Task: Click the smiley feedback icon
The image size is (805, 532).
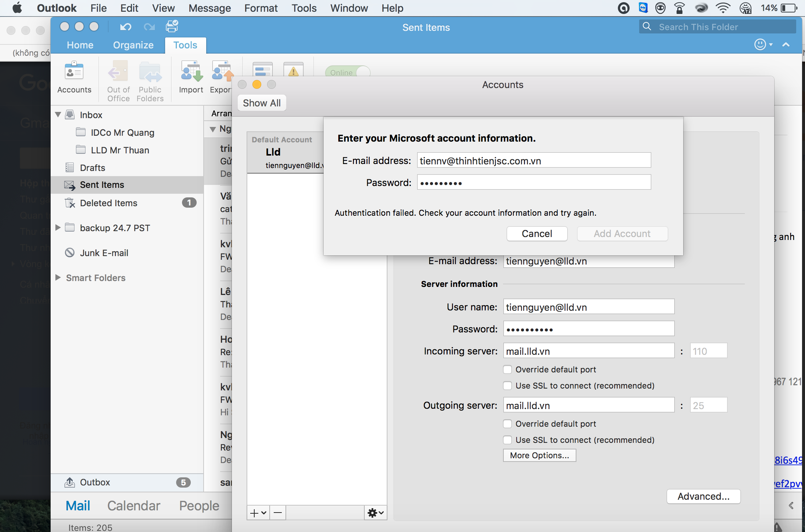Action: [760, 44]
